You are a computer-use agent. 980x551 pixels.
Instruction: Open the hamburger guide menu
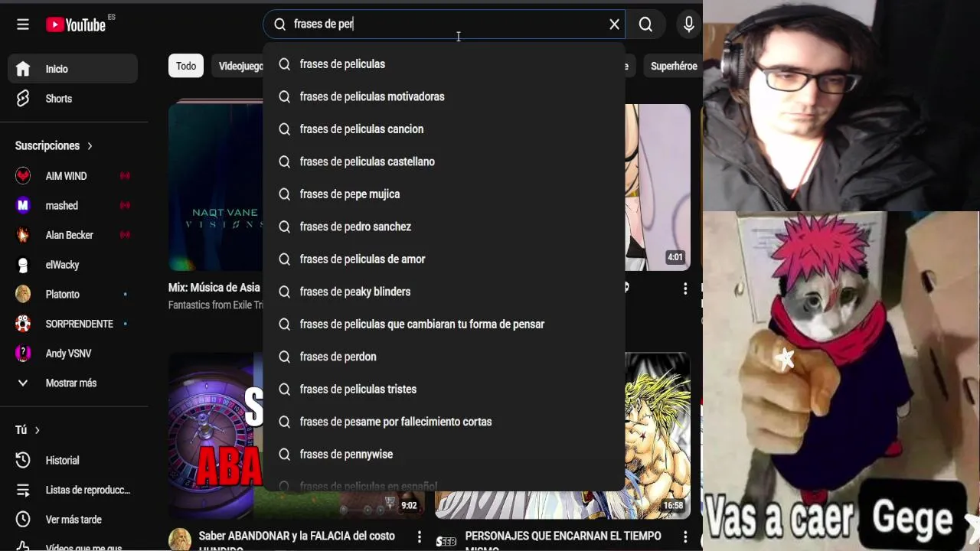(x=23, y=24)
